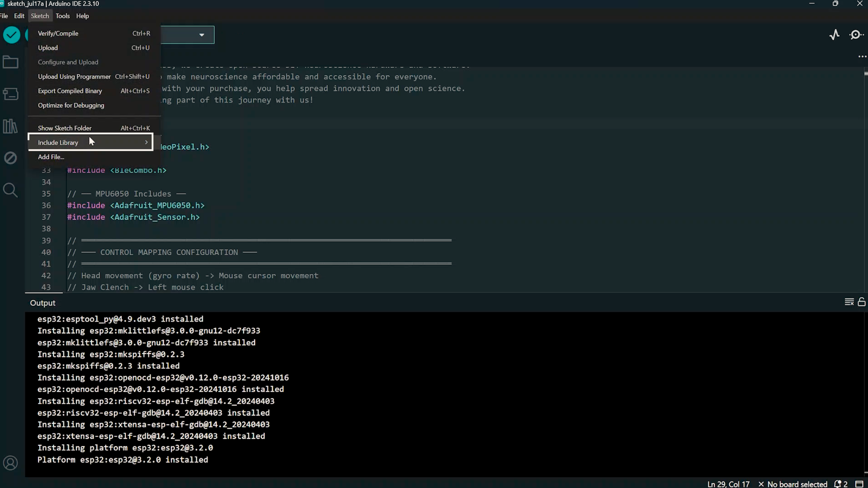Open the Tools menu
868x488 pixels.
[x=63, y=16]
